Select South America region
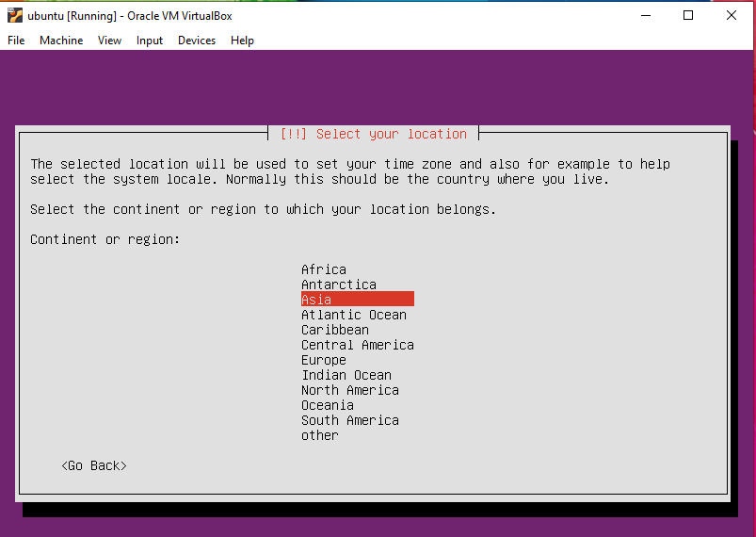The height and width of the screenshot is (537, 756). click(x=350, y=420)
